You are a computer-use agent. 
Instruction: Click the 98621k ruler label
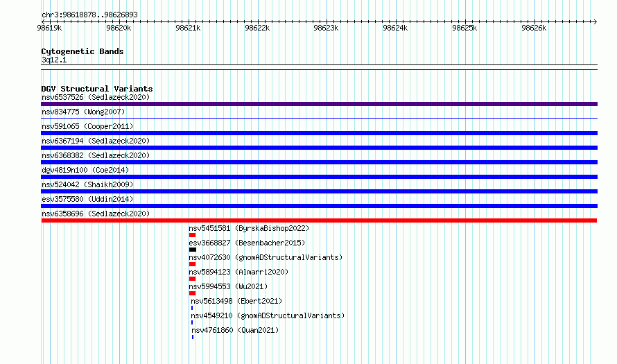point(188,28)
